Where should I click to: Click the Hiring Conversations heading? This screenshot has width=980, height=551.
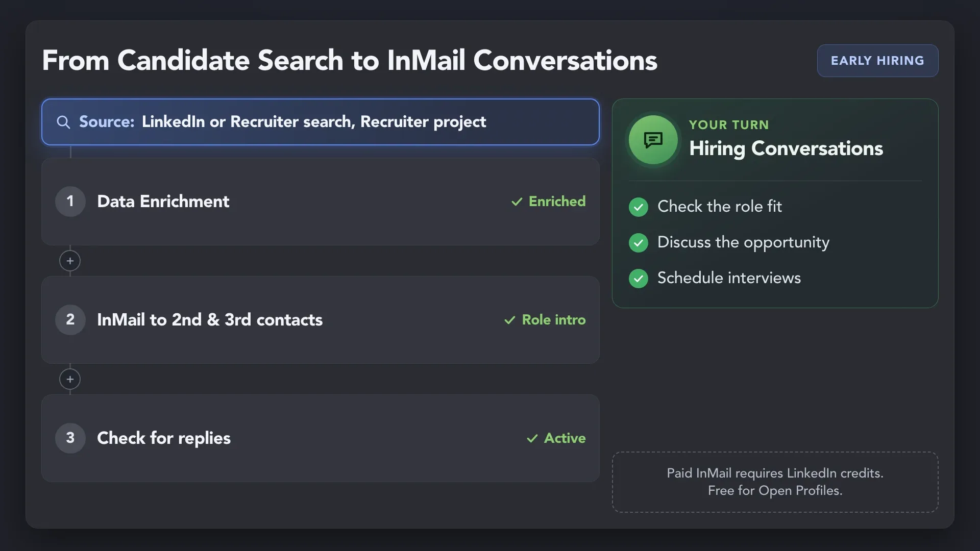coord(786,148)
